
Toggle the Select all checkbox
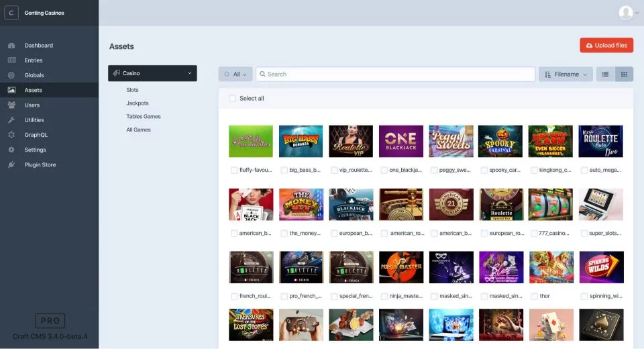232,98
